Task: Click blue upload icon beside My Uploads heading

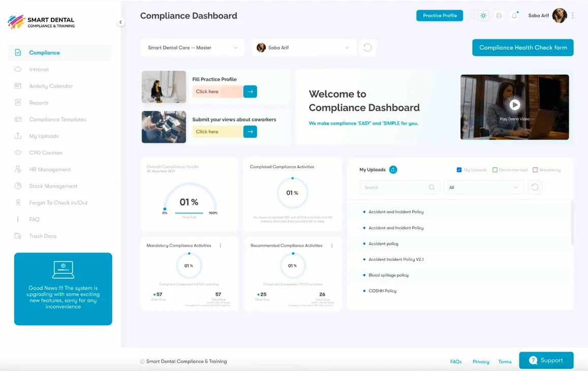Action: point(393,170)
